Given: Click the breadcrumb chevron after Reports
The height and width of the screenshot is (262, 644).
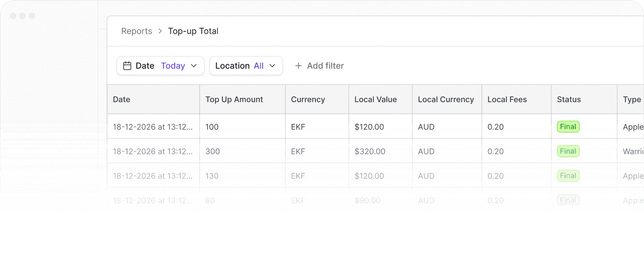Looking at the screenshot, I should (160, 31).
